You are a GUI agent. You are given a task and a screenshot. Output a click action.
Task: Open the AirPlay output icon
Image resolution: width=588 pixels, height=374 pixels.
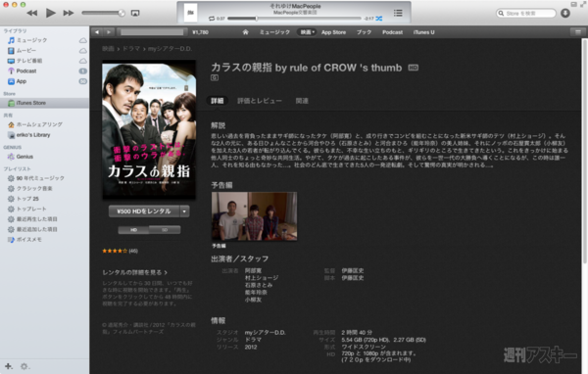pyautogui.click(x=135, y=13)
